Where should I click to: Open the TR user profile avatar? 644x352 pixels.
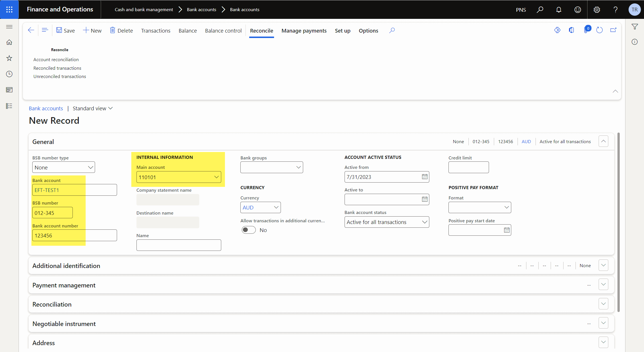click(x=635, y=9)
